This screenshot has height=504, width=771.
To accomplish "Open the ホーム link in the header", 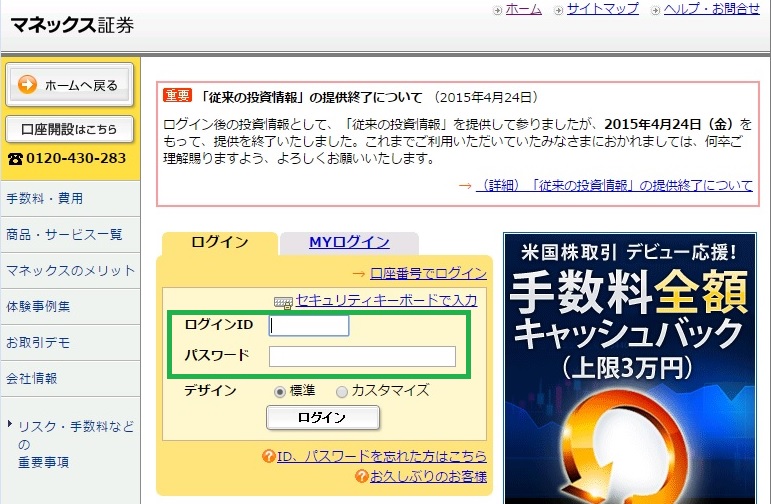I will point(524,9).
